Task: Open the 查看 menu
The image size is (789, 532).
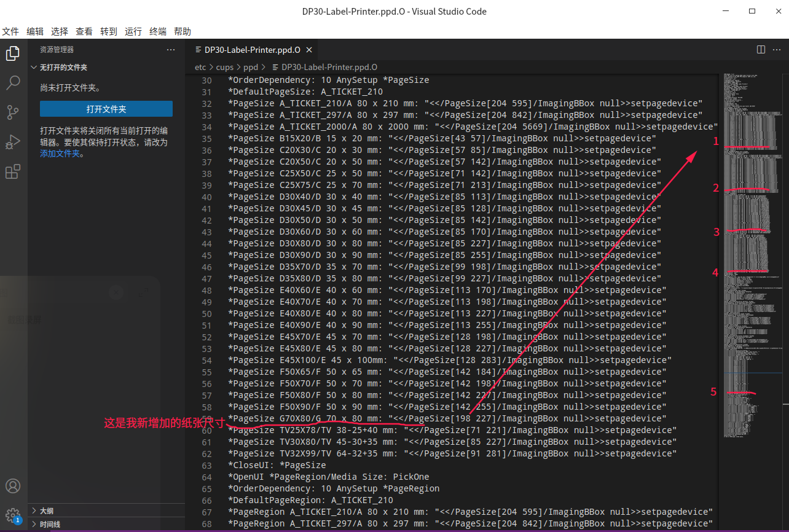Action: click(84, 31)
